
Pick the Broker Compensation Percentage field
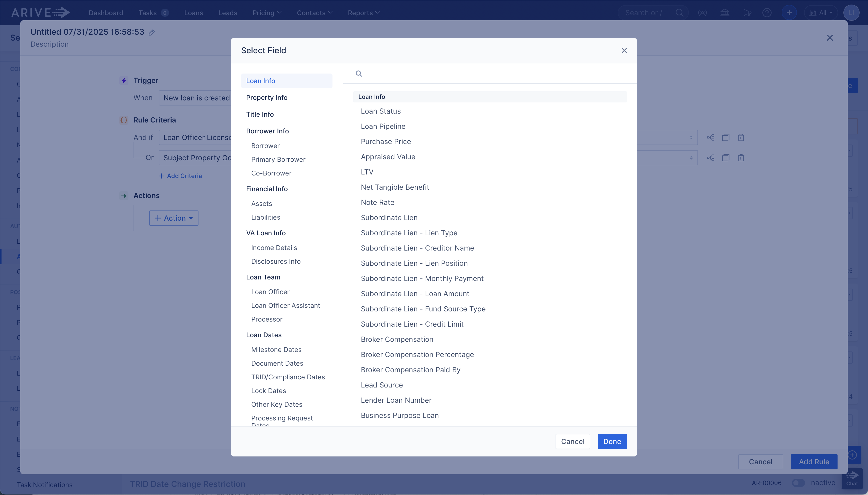(x=417, y=355)
